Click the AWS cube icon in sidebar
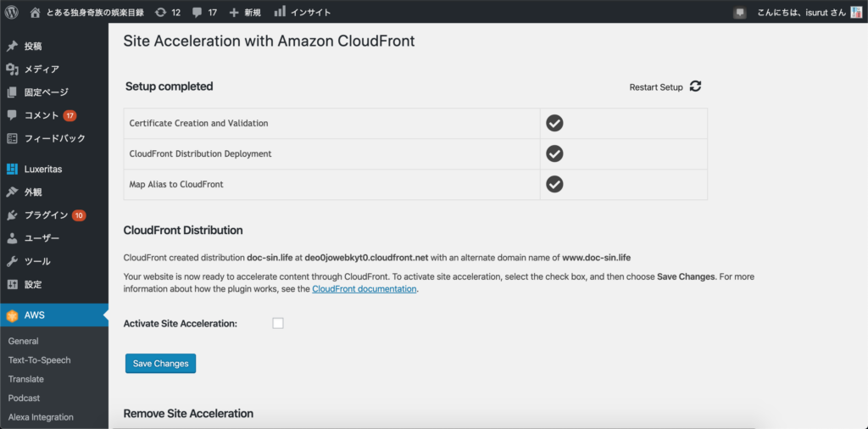Screen dimensions: 868x429 tap(12, 315)
